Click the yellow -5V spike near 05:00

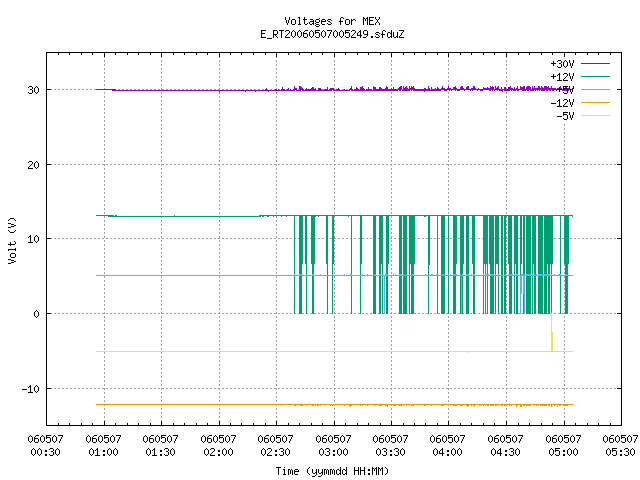(552, 332)
